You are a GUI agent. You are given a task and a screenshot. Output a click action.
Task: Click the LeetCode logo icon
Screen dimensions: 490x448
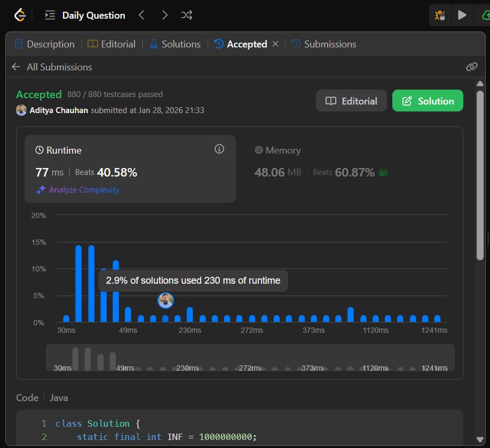20,15
